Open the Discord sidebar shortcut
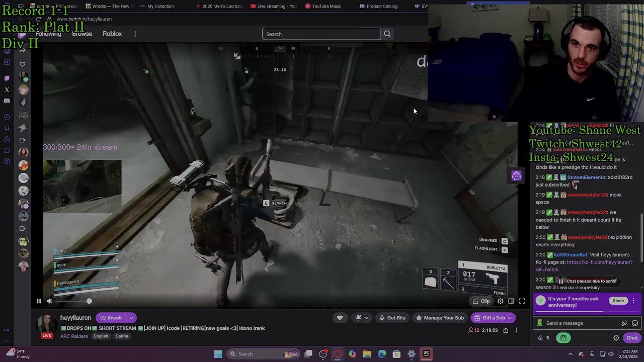 pyautogui.click(x=7, y=101)
